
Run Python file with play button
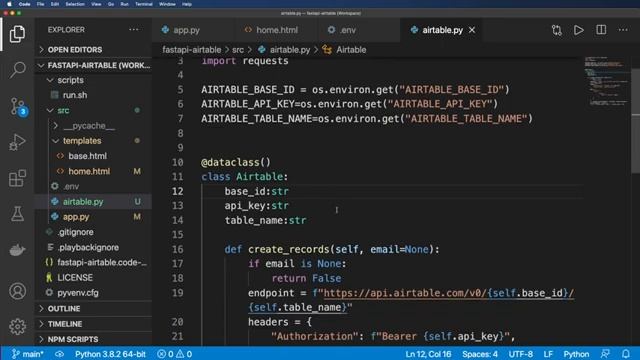[x=578, y=30]
